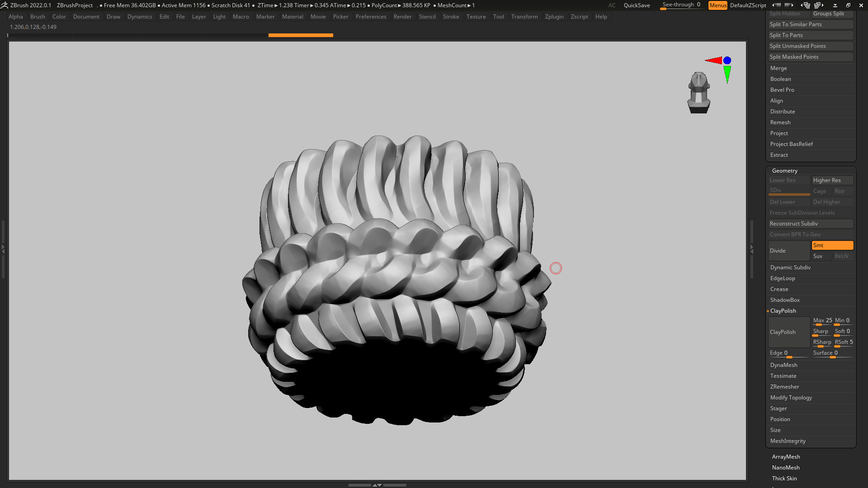This screenshot has width=868, height=488.
Task: Collapse the Geometry palette header
Action: 784,171
